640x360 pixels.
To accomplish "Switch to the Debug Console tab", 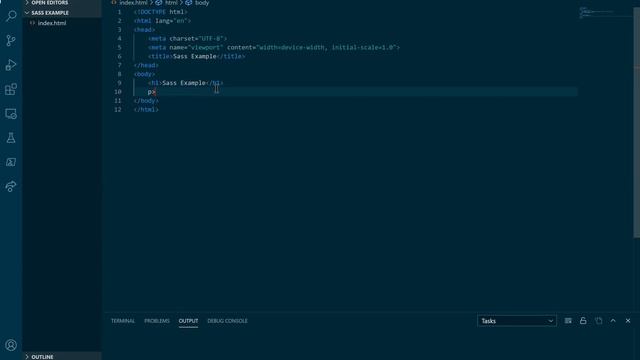I will point(227,321).
